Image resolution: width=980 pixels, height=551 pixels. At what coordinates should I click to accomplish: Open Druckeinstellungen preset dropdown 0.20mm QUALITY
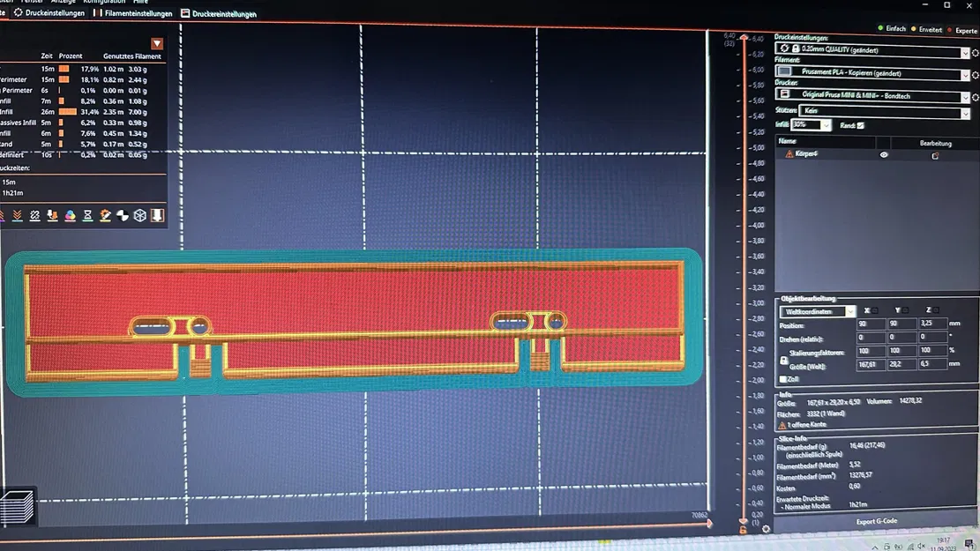pos(872,50)
